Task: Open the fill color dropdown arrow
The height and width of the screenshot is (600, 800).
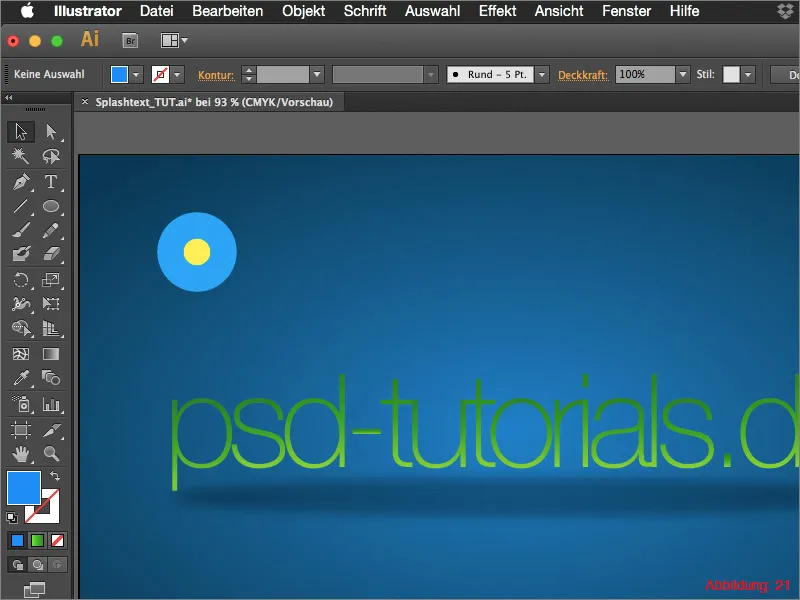Action: click(136, 74)
